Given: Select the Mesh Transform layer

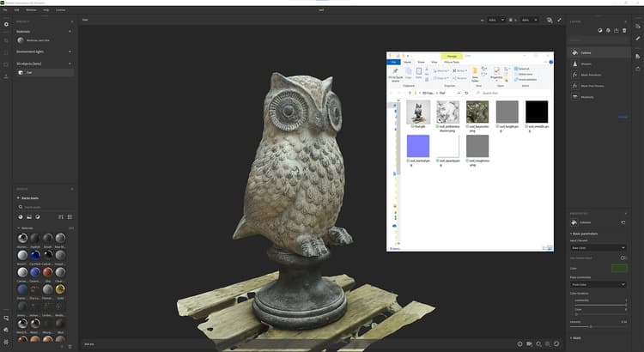Looking at the screenshot, I should tap(599, 75).
